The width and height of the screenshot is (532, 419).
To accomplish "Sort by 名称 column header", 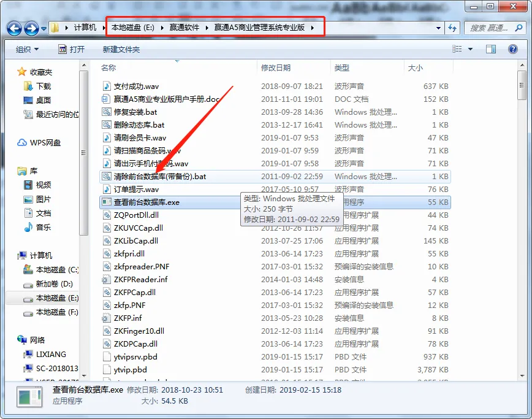I will click(x=108, y=68).
